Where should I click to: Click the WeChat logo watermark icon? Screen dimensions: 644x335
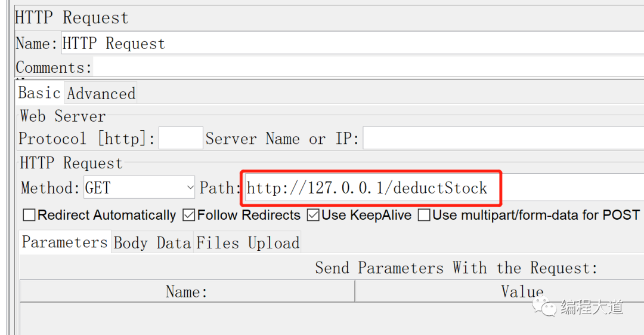[x=544, y=308]
